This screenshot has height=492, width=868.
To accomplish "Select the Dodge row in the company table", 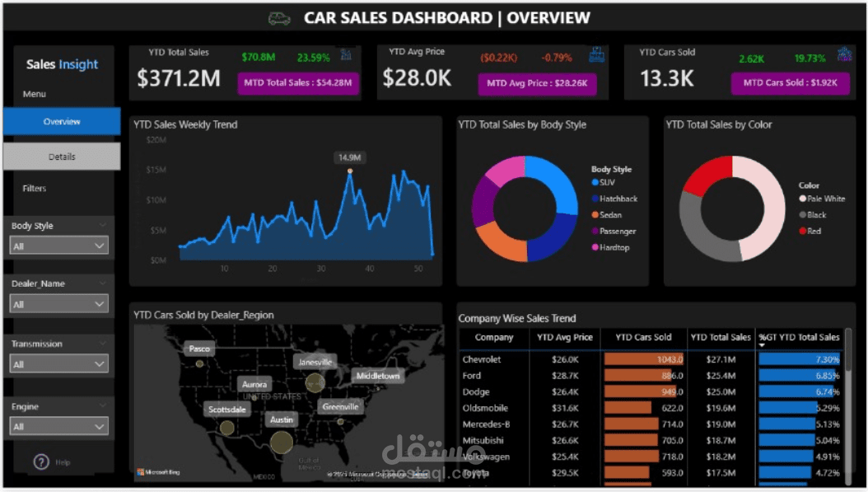I will (651, 391).
